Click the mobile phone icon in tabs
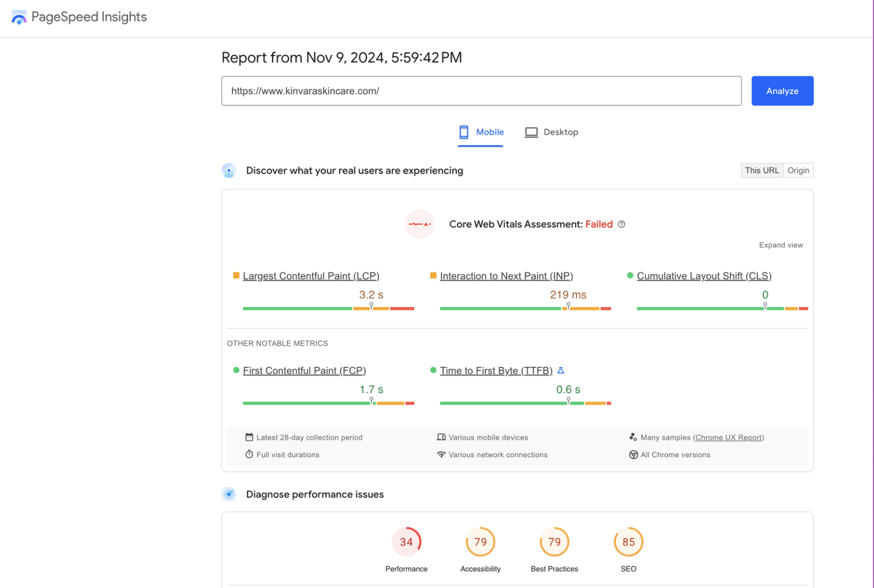Viewport: 874px width, 588px height. point(464,132)
